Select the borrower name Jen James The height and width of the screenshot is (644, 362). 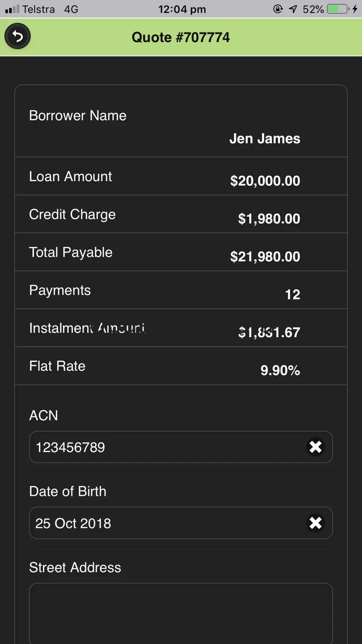[x=265, y=138]
